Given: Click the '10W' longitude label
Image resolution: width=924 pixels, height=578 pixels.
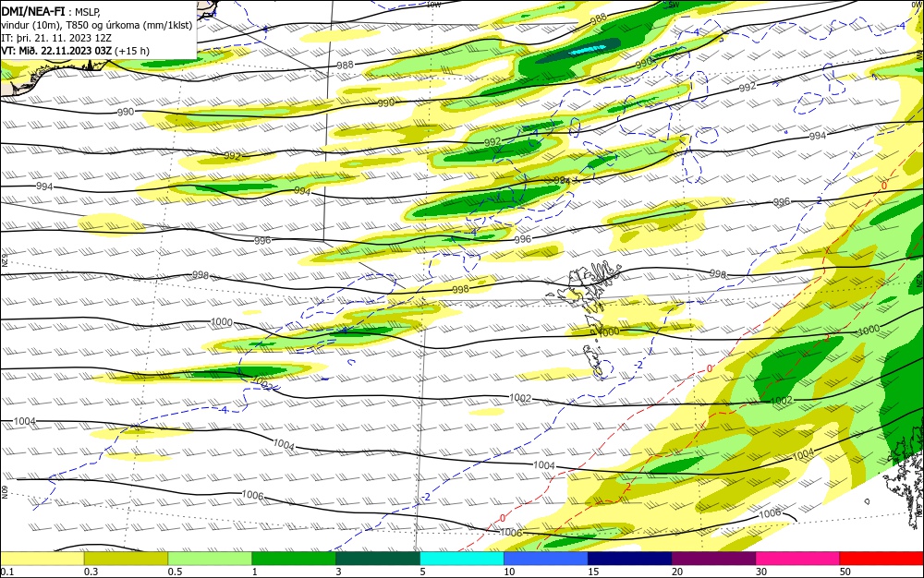Looking at the screenshot, I should (x=433, y=5).
